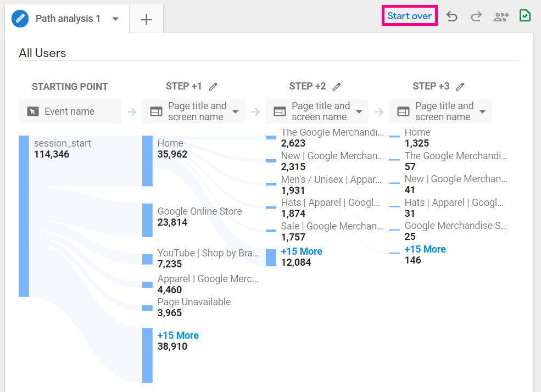Screen dimensions: 541x392
Task: Click The Google Merchandi... node in STEP +3
Action: coord(456,156)
